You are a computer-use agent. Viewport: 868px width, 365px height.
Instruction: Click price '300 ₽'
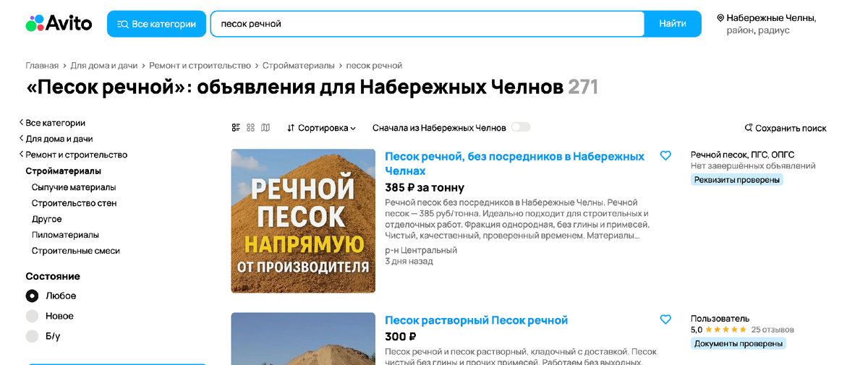pos(401,336)
